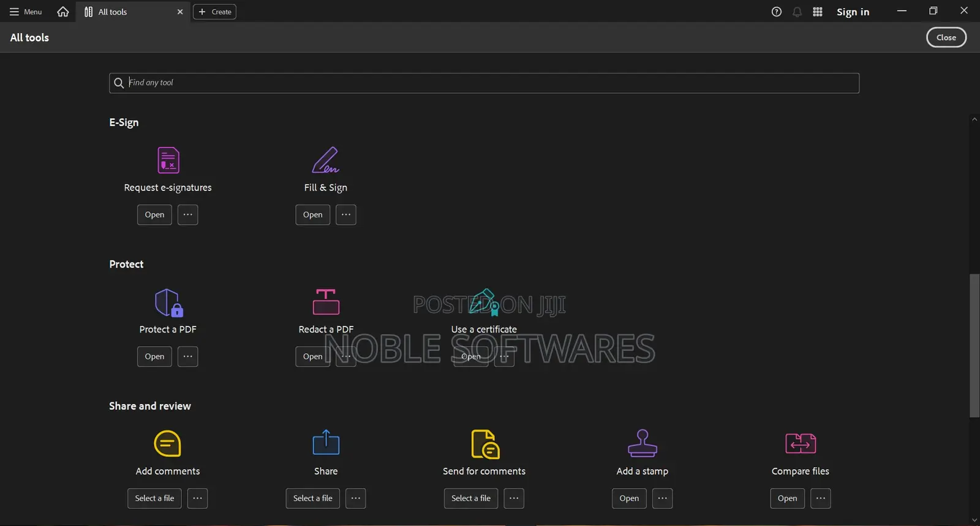This screenshot has height=526, width=980.
Task: Show more options for Compare files
Action: tap(821, 498)
